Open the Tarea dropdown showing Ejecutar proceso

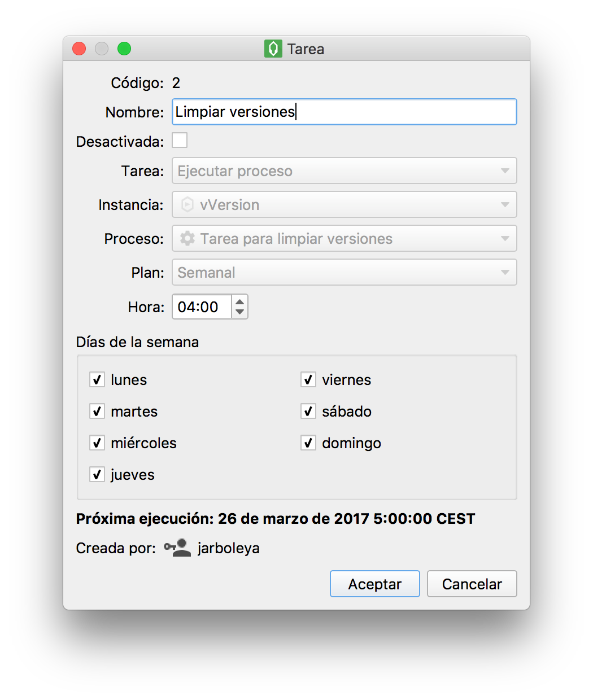pyautogui.click(x=344, y=171)
